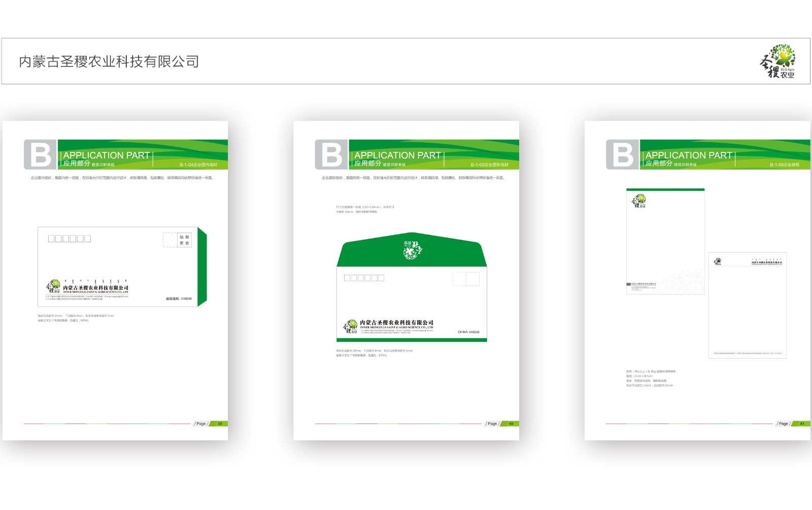
Task: Click the company logo on the domestic envelope
Action: 53,286
